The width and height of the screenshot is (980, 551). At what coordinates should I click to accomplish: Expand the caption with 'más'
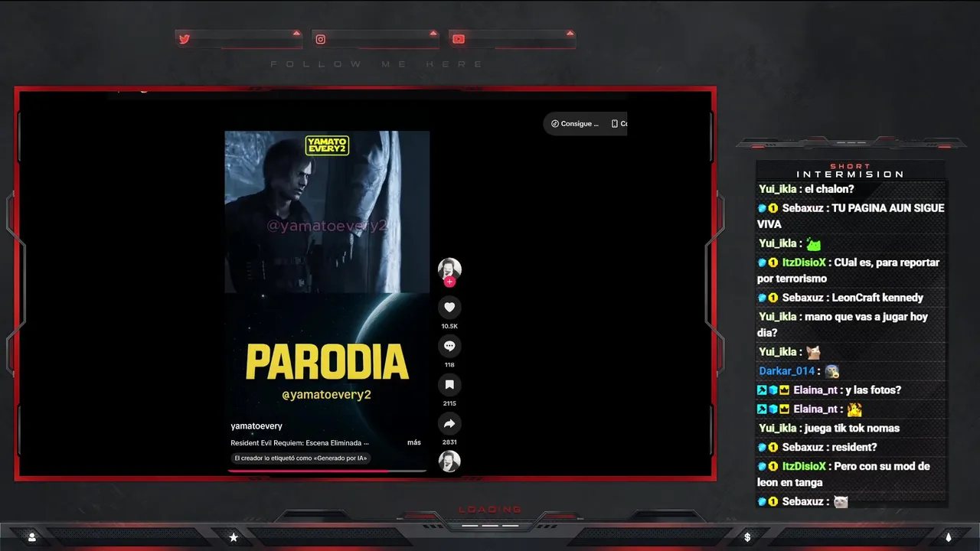click(414, 442)
